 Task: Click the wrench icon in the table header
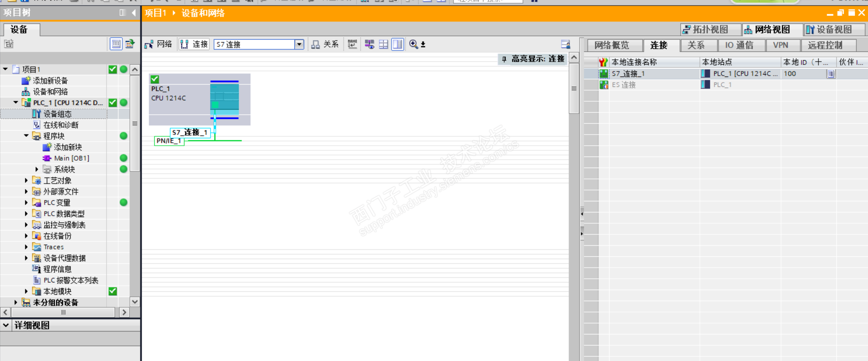(603, 62)
